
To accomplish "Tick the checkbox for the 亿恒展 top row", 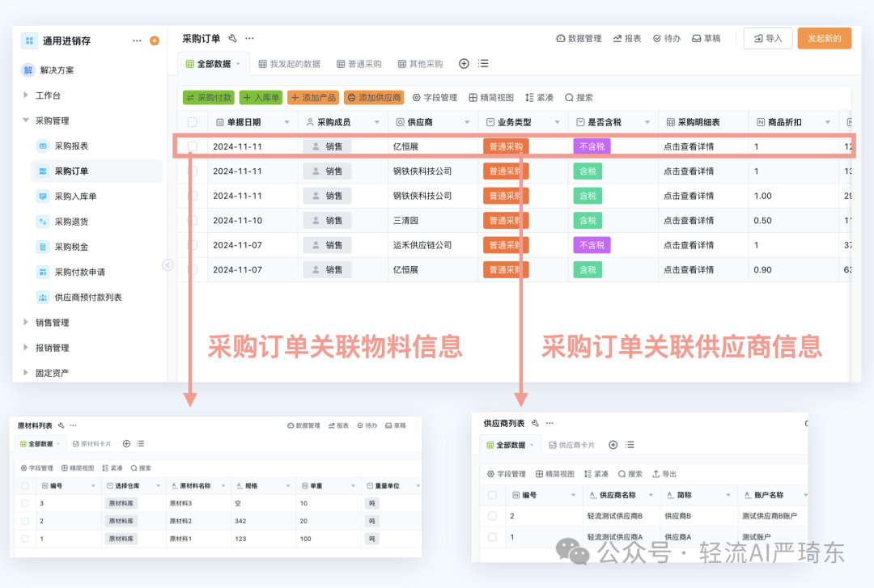I will point(193,146).
